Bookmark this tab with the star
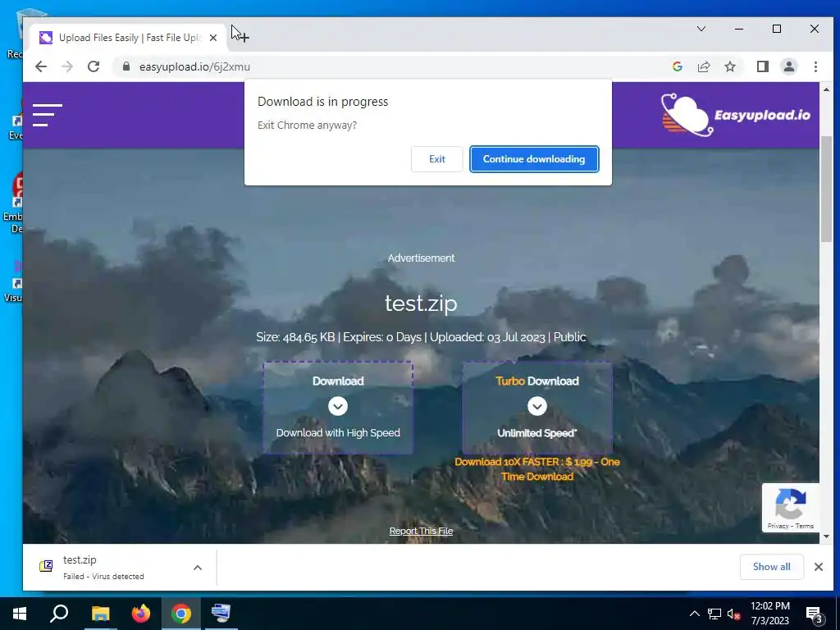The width and height of the screenshot is (840, 630). pyautogui.click(x=729, y=66)
